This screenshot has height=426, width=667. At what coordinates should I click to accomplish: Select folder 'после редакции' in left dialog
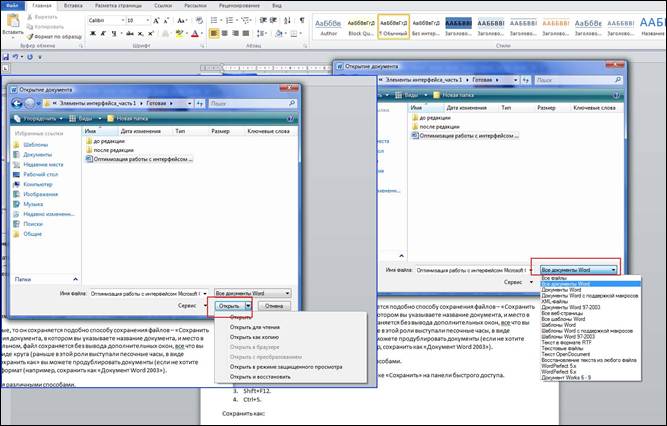(x=110, y=150)
